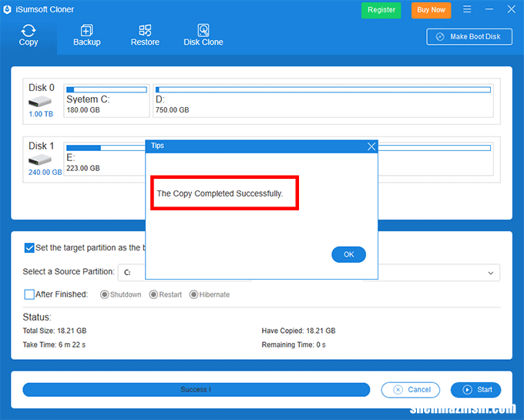Select the Restart radio option
The height and width of the screenshot is (420, 524).
tap(153, 294)
